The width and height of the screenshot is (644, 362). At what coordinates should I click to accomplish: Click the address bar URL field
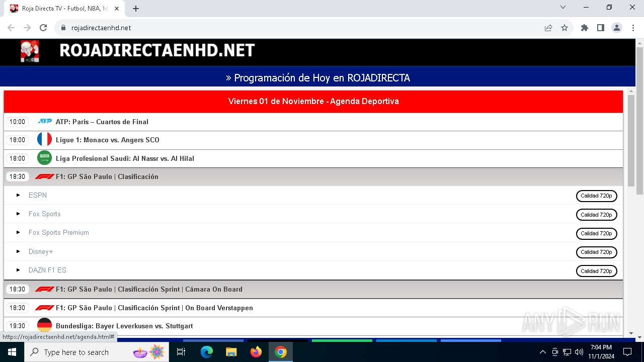point(302,28)
